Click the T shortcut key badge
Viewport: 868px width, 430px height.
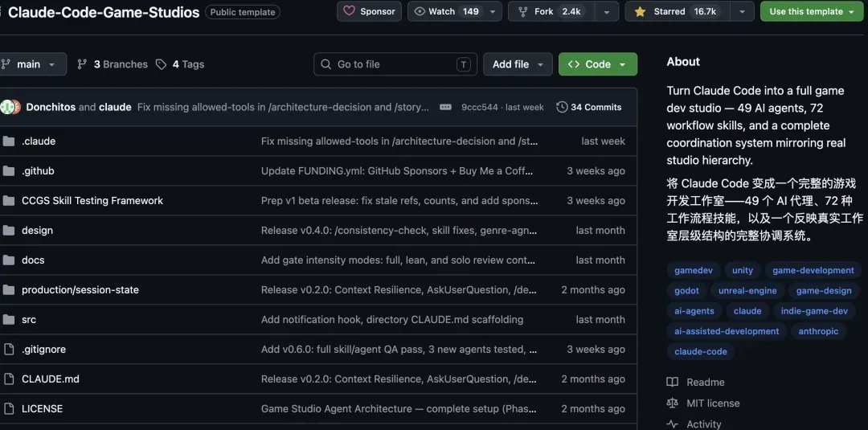pyautogui.click(x=464, y=64)
